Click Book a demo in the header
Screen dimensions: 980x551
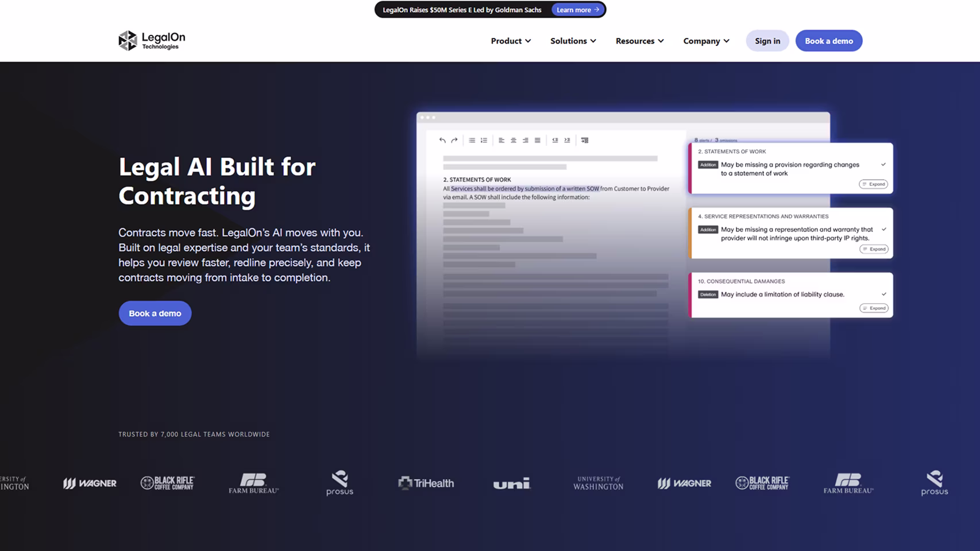(829, 41)
